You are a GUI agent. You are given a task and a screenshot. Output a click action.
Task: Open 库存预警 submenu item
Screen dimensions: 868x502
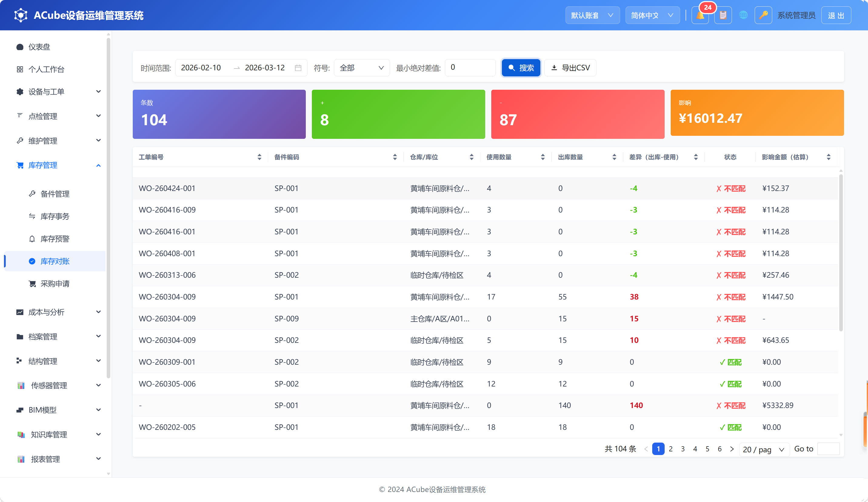click(x=55, y=239)
